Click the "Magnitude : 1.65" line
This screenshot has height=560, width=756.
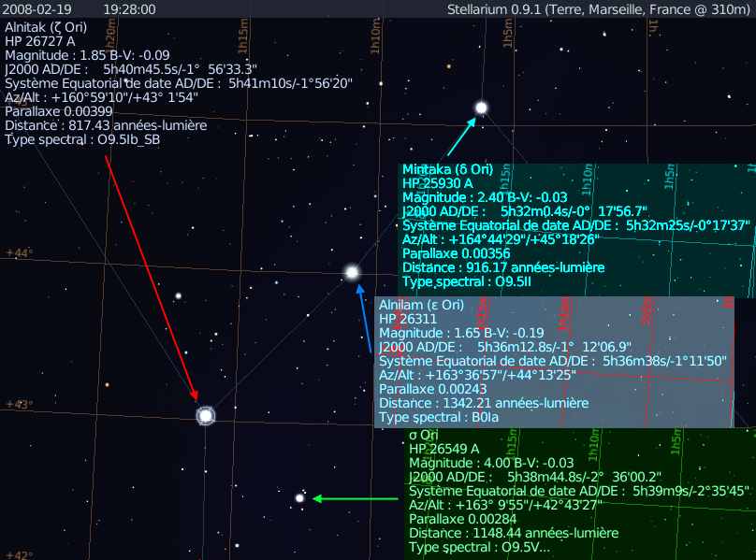[461, 333]
